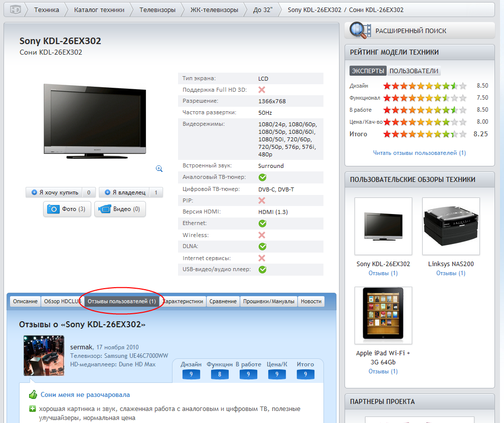This screenshot has width=504, height=423.
Task: Open sermak's user profile link
Action: tap(81, 347)
